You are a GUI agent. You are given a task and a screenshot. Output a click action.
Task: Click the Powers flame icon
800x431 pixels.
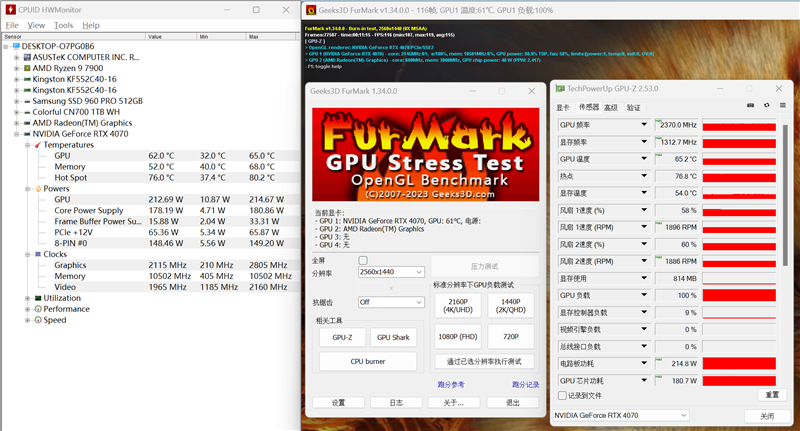(37, 188)
